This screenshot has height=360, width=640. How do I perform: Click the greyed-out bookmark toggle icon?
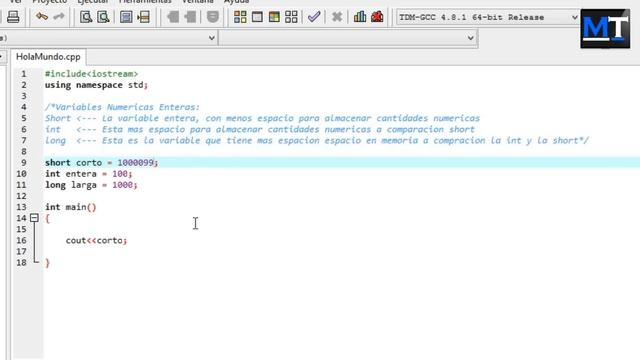(213, 17)
